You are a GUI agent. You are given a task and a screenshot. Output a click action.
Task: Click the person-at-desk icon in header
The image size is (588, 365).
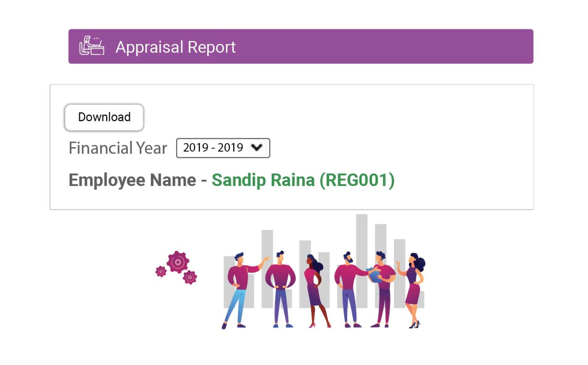92,46
